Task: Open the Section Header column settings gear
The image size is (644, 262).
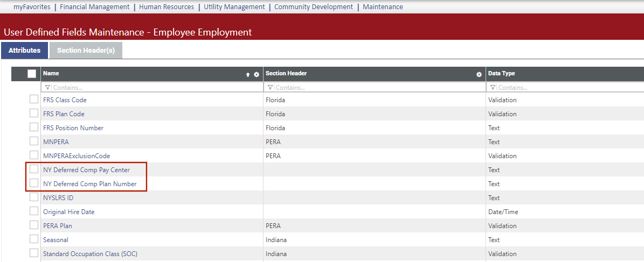Action: (479, 75)
